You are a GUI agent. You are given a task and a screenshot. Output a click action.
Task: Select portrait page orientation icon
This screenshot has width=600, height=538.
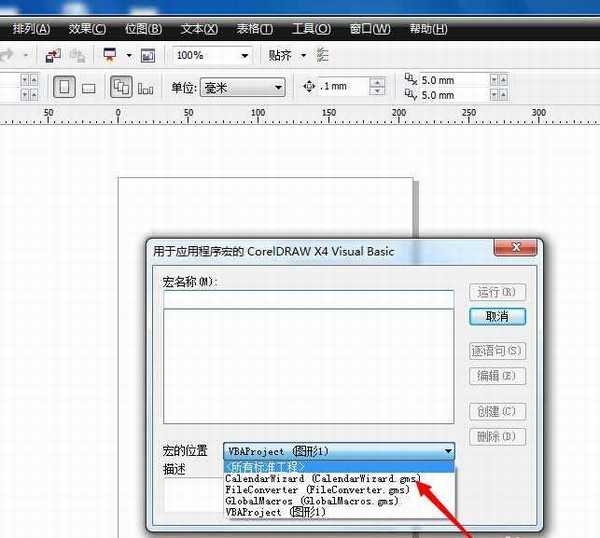[63, 88]
